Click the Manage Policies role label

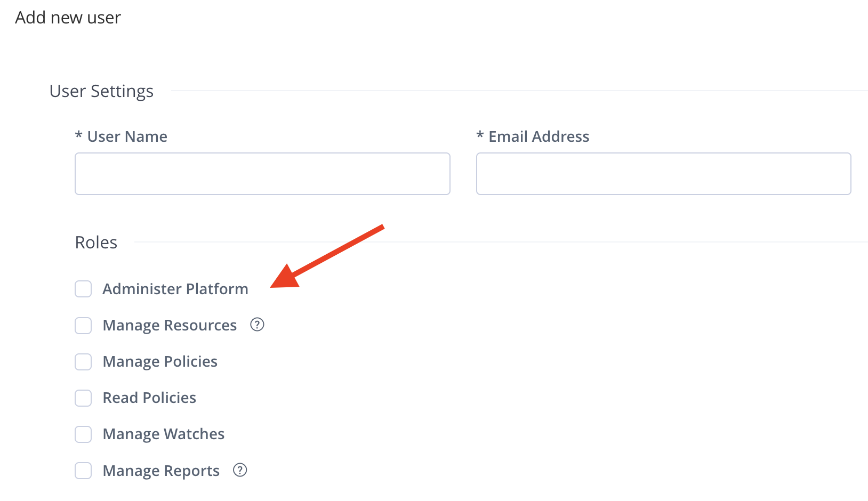(x=160, y=361)
